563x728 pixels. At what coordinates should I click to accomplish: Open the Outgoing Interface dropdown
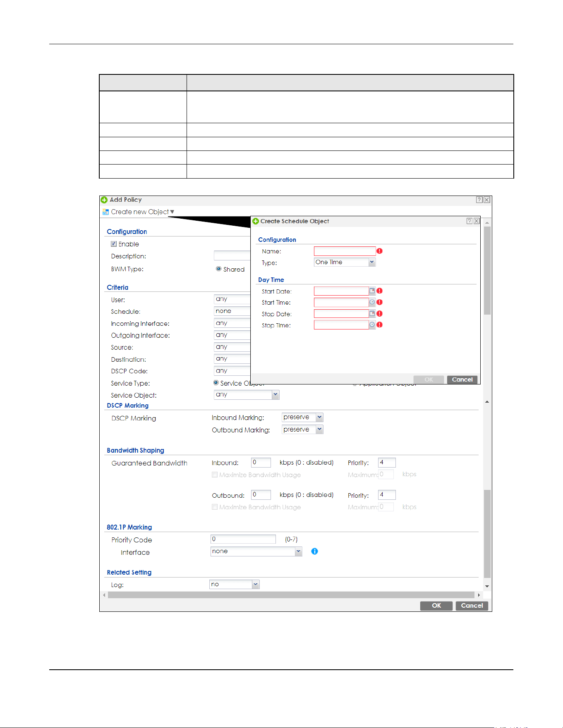(232, 335)
